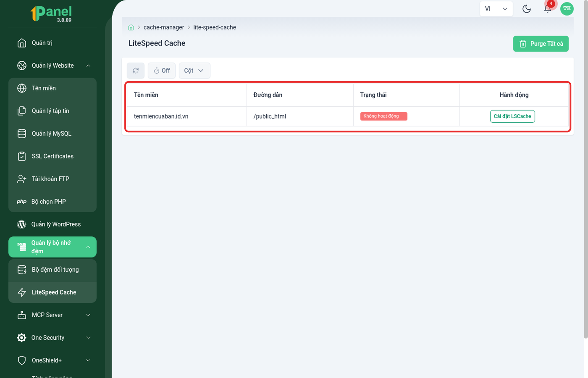Click cache-manager breadcrumb link
This screenshot has height=378, width=588.
[164, 27]
